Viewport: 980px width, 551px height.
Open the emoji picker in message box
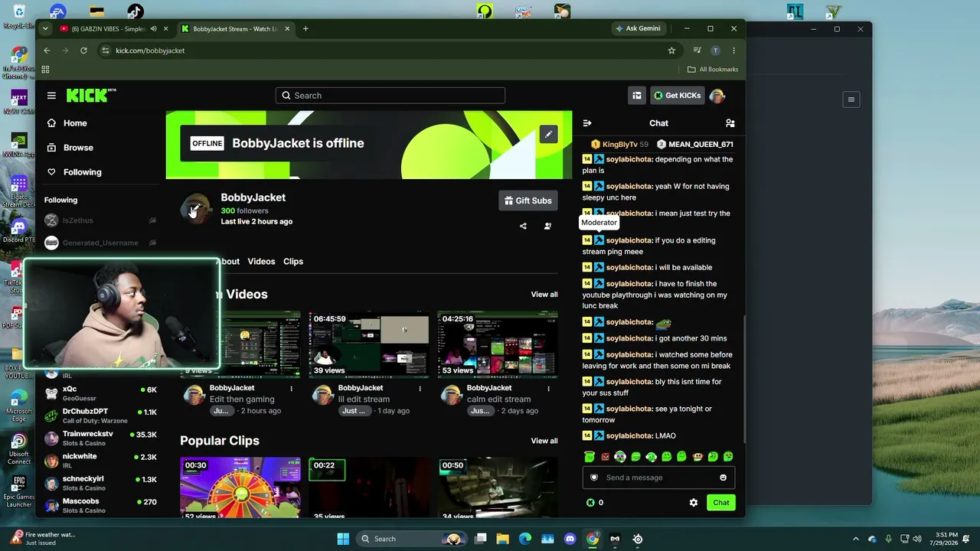pos(723,478)
